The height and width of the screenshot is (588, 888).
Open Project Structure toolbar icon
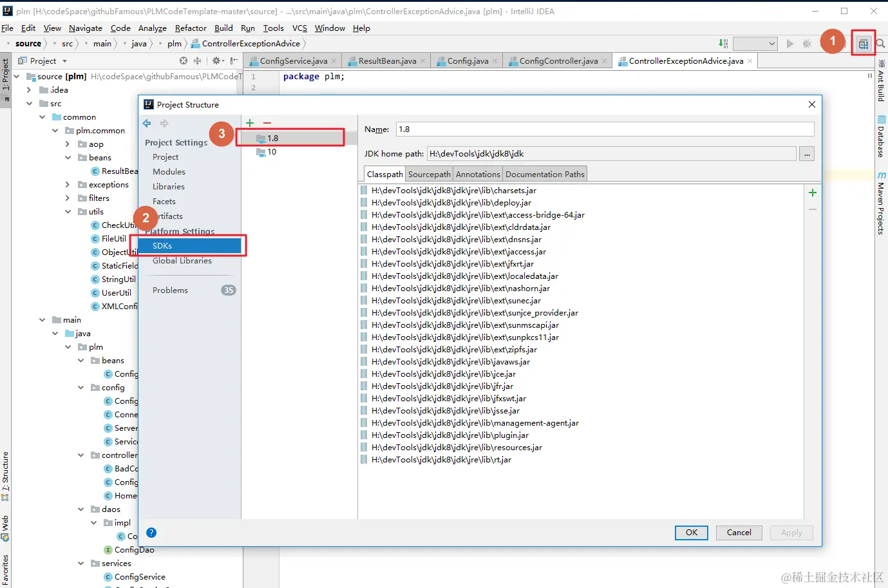pyautogui.click(x=863, y=44)
